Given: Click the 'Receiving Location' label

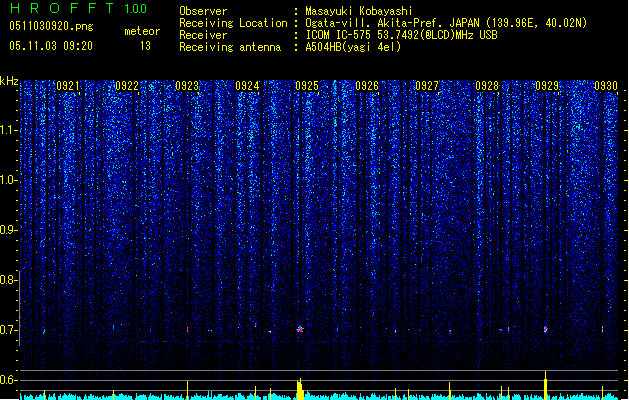Looking at the screenshot, I should click(x=233, y=23).
